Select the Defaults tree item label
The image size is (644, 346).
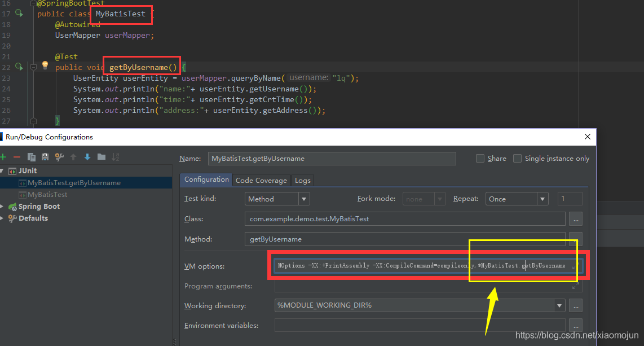click(33, 218)
